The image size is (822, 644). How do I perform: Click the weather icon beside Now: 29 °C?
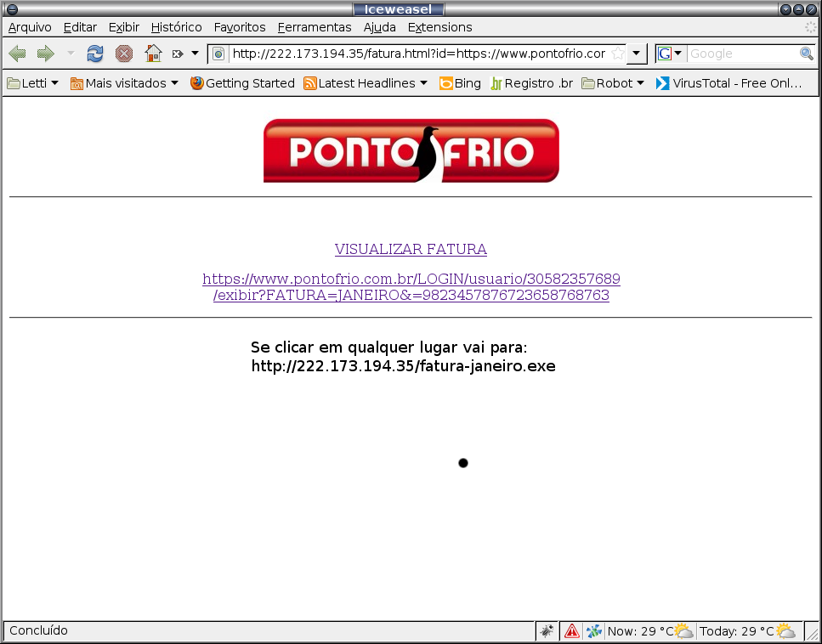click(x=683, y=631)
